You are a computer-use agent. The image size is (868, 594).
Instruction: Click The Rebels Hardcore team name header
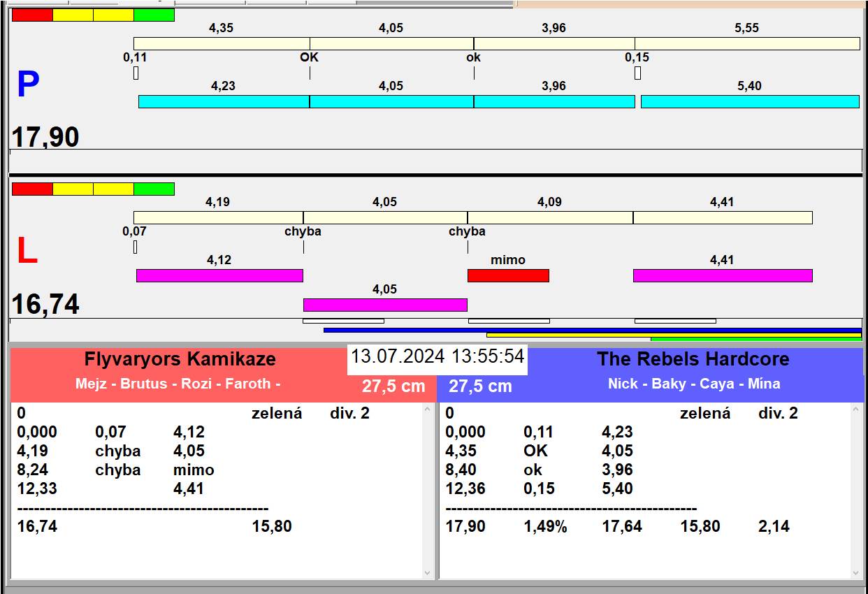point(693,359)
